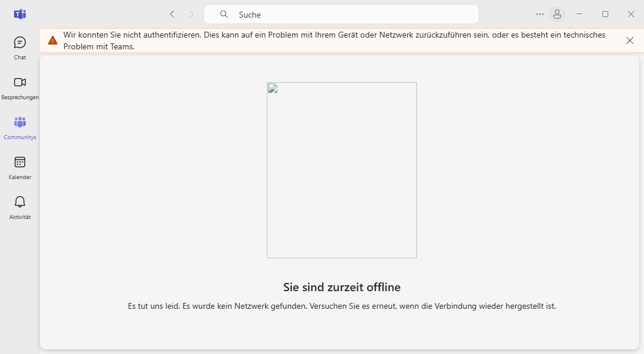This screenshot has width=644, height=354.
Task: Open the profile avatar account menu
Action: [557, 15]
